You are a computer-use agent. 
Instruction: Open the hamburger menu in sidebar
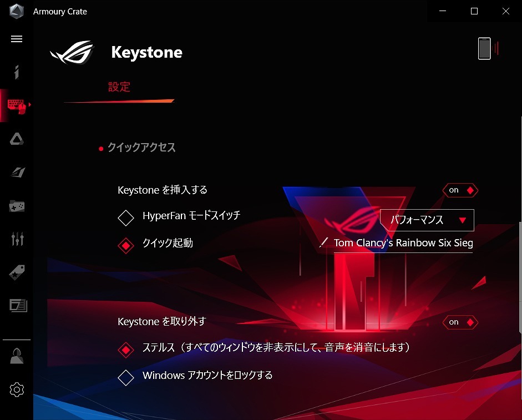click(17, 39)
